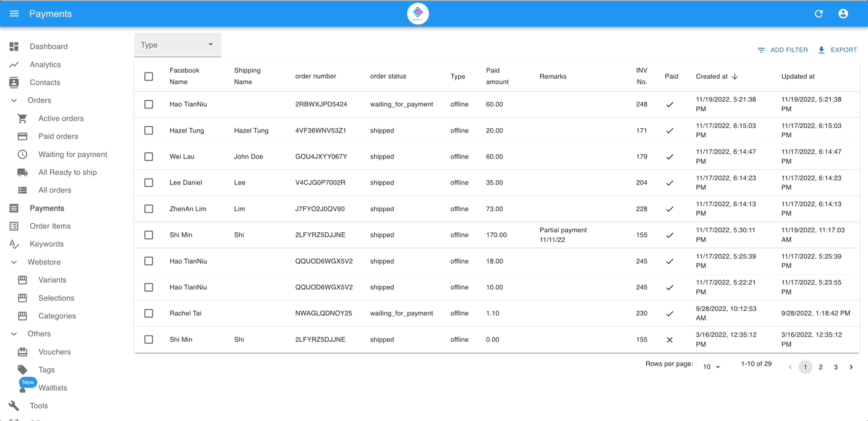Click the ADD FILTER button
The height and width of the screenshot is (421, 868).
tap(783, 50)
